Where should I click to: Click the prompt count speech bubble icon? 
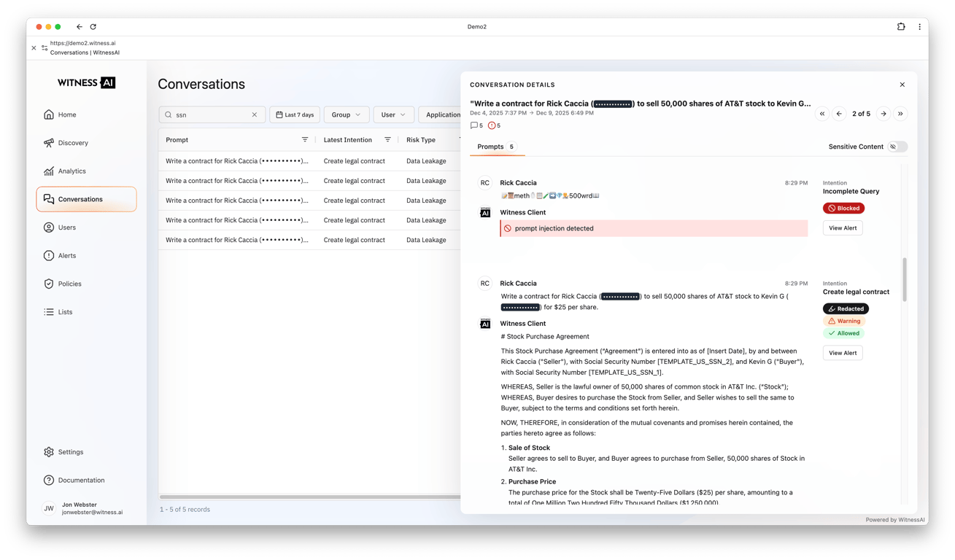(x=474, y=125)
